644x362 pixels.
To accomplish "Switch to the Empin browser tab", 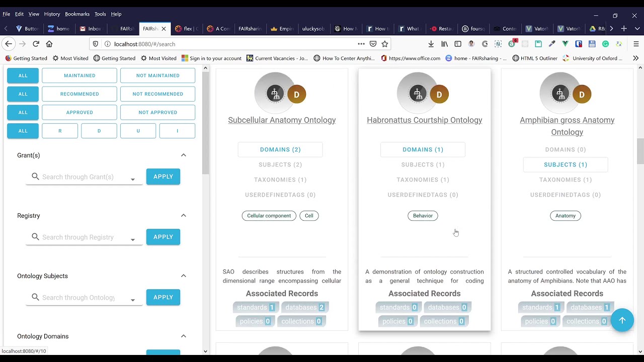I will click(x=282, y=29).
